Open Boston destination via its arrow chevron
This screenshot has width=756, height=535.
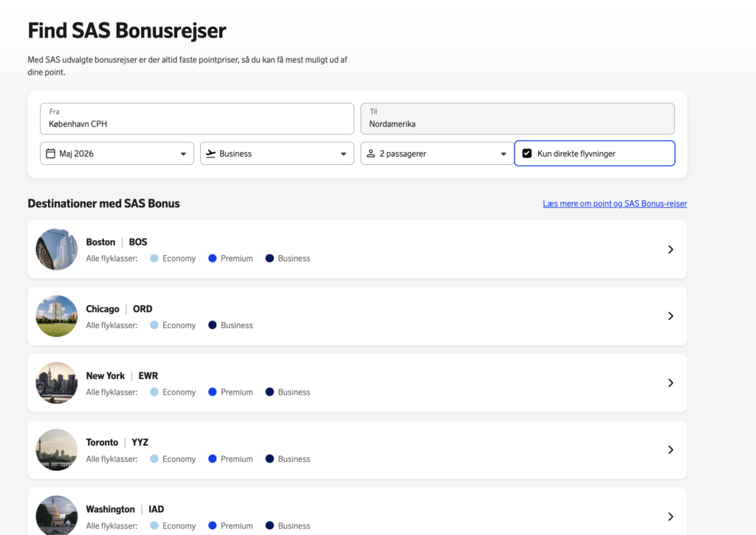(670, 250)
